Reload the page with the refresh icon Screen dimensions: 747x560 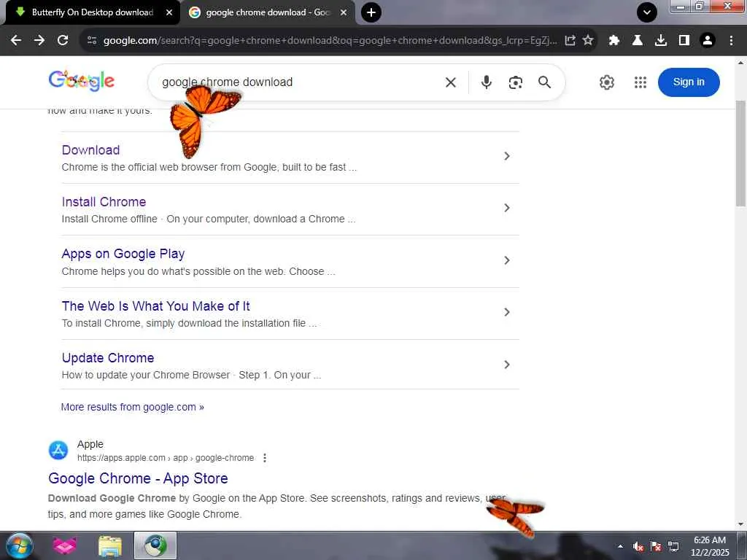[x=63, y=41]
